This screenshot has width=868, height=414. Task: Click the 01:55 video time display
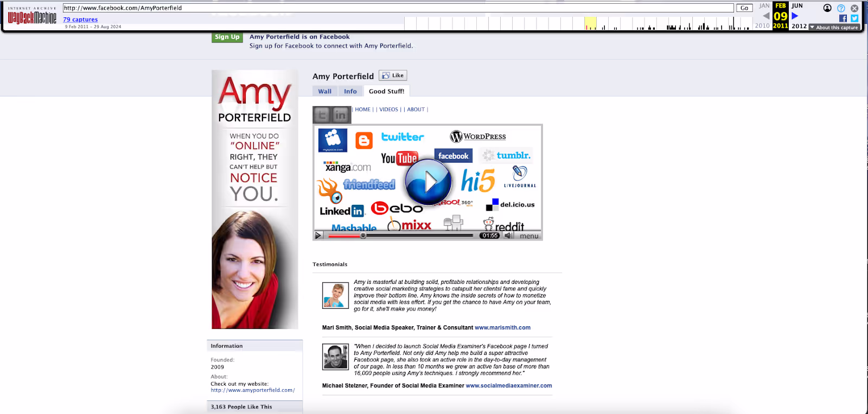pyautogui.click(x=489, y=236)
